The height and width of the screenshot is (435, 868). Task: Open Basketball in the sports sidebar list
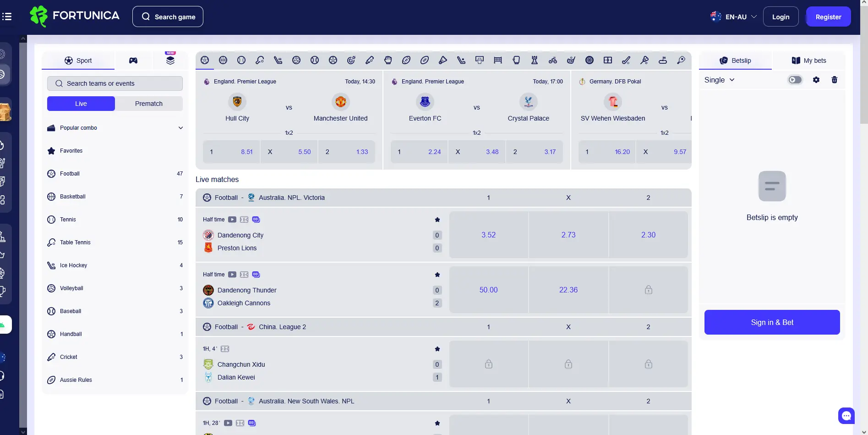pos(115,197)
